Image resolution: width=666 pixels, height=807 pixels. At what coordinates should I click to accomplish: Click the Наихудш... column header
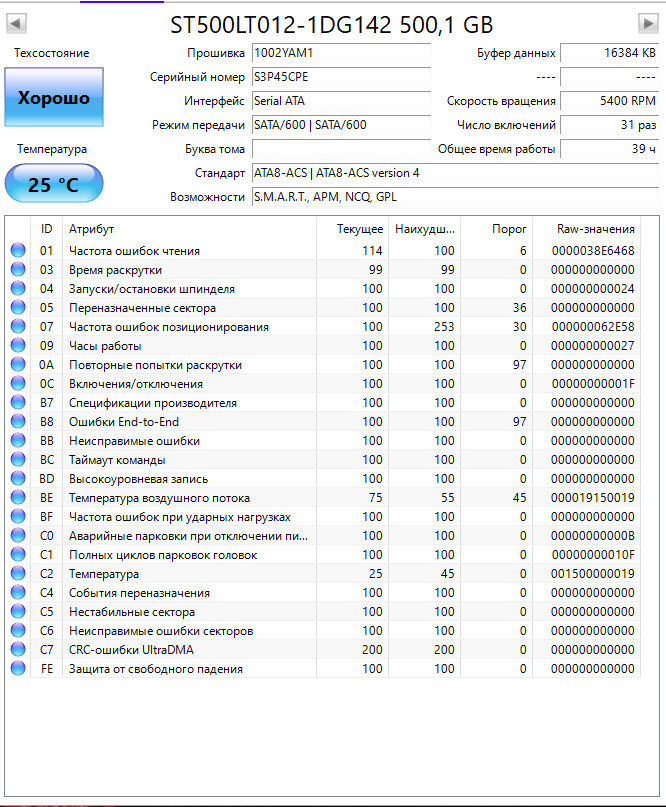(x=425, y=229)
